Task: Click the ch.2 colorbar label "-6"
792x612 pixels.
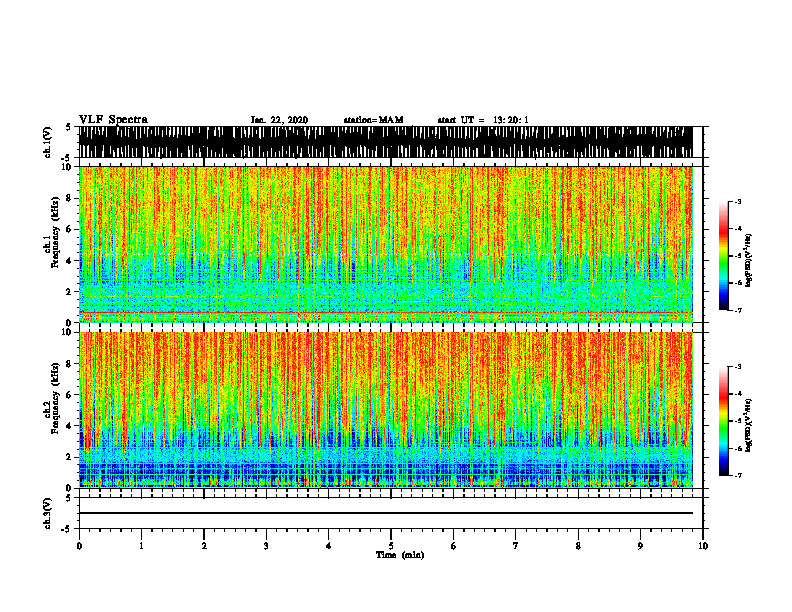Action: point(738,448)
